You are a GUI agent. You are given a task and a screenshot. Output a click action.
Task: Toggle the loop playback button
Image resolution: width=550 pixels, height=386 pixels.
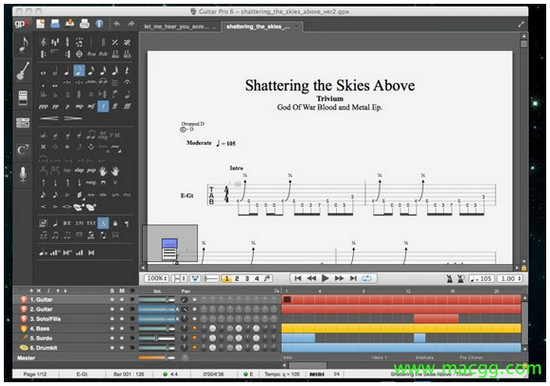click(367, 278)
